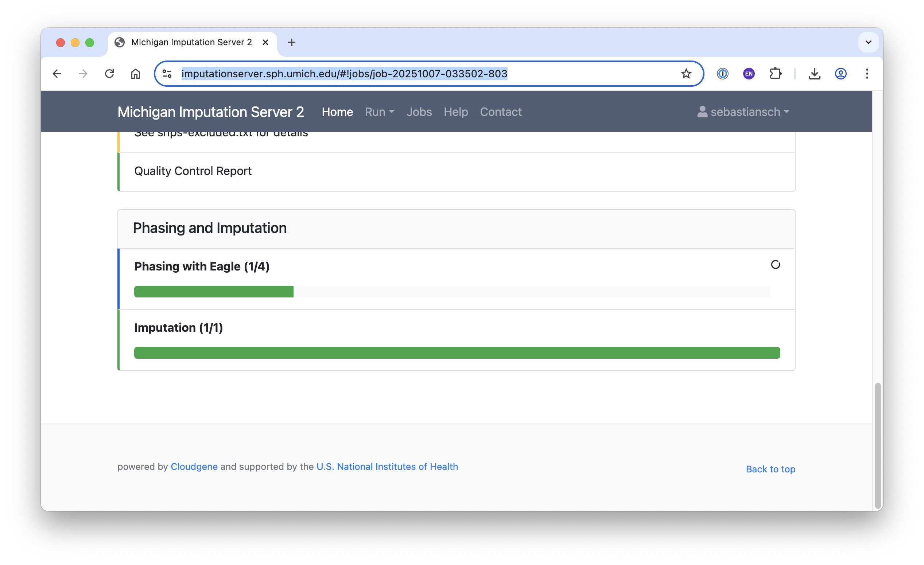The width and height of the screenshot is (924, 565).
Task: Click the Phasing with Eagle progress bar
Action: (x=452, y=291)
